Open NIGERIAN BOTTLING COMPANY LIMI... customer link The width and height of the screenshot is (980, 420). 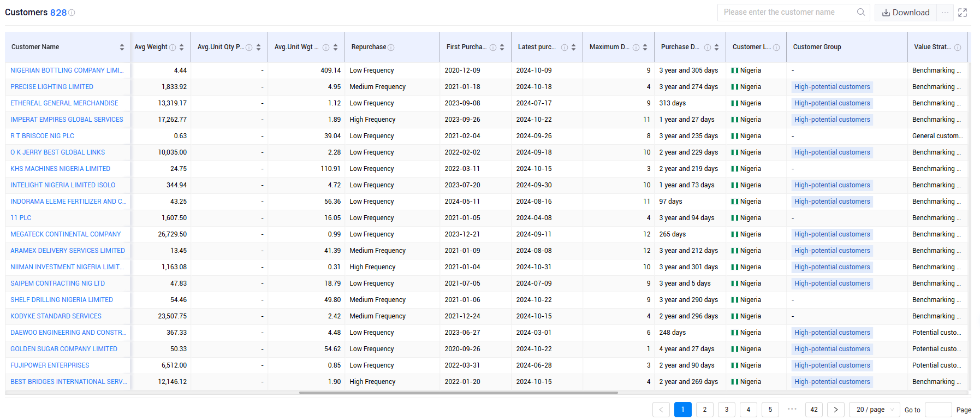click(x=67, y=70)
